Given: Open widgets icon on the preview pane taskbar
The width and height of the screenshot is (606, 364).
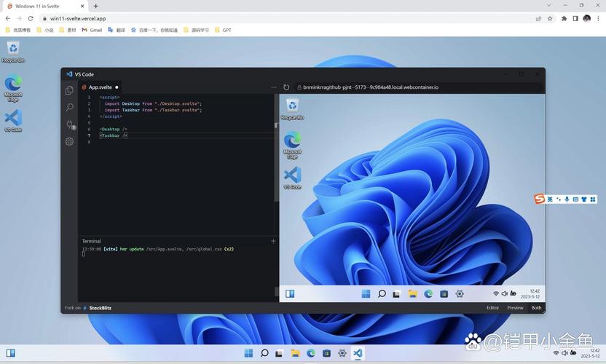Looking at the screenshot, I should (x=290, y=294).
